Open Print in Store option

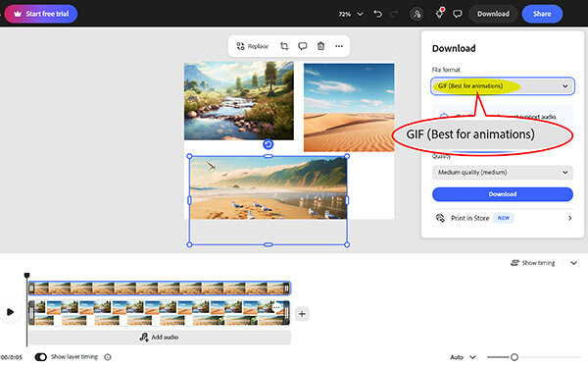pyautogui.click(x=503, y=218)
